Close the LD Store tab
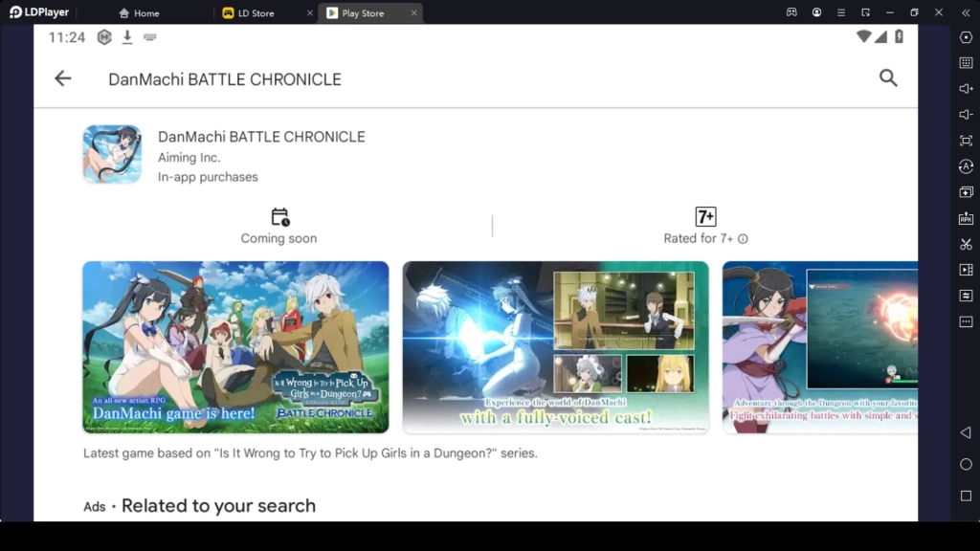 click(309, 13)
